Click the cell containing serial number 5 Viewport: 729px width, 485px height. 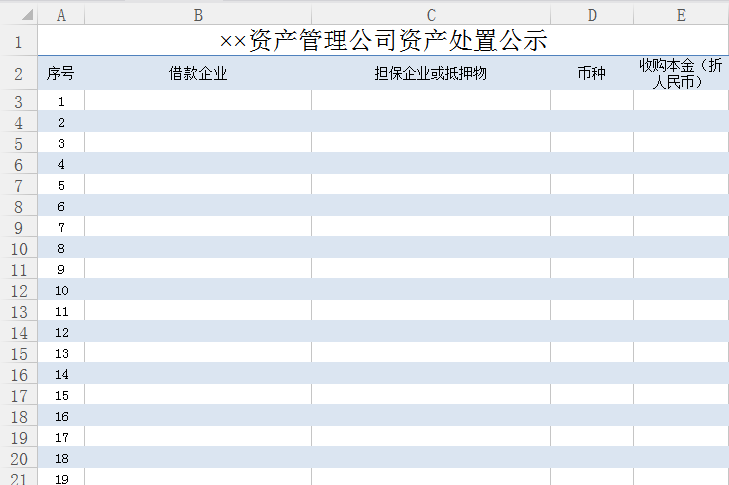[x=62, y=186]
